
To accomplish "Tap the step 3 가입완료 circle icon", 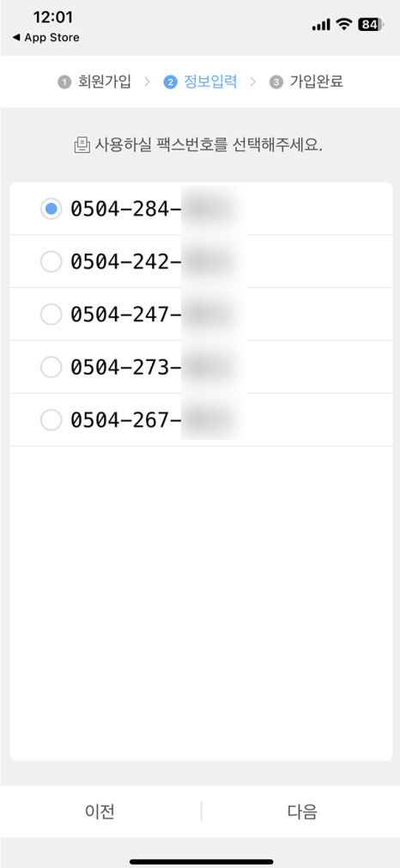I will 275,83.
